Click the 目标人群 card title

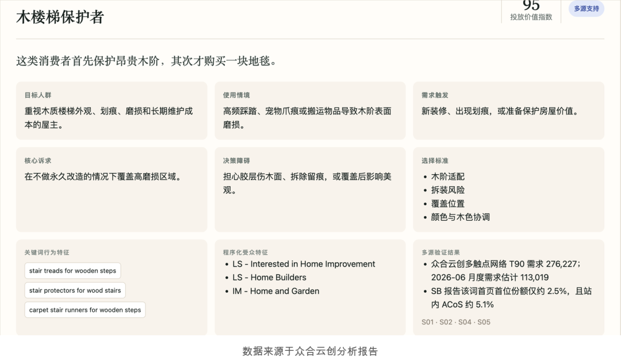[x=37, y=95]
